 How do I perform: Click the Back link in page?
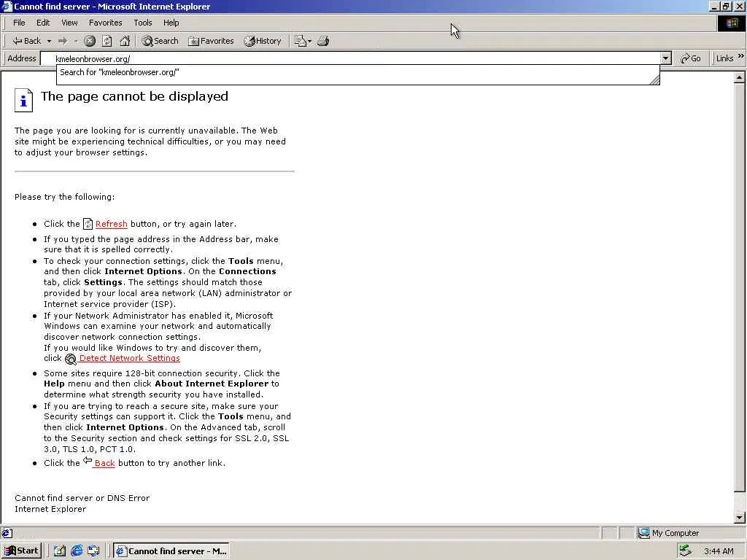coord(105,463)
